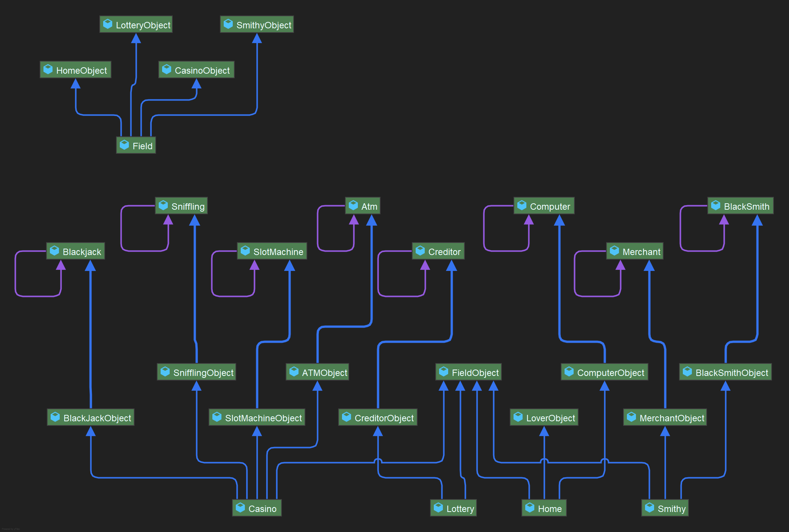789x532 pixels.
Task: Click the cube icon beside Field
Action: tap(124, 145)
